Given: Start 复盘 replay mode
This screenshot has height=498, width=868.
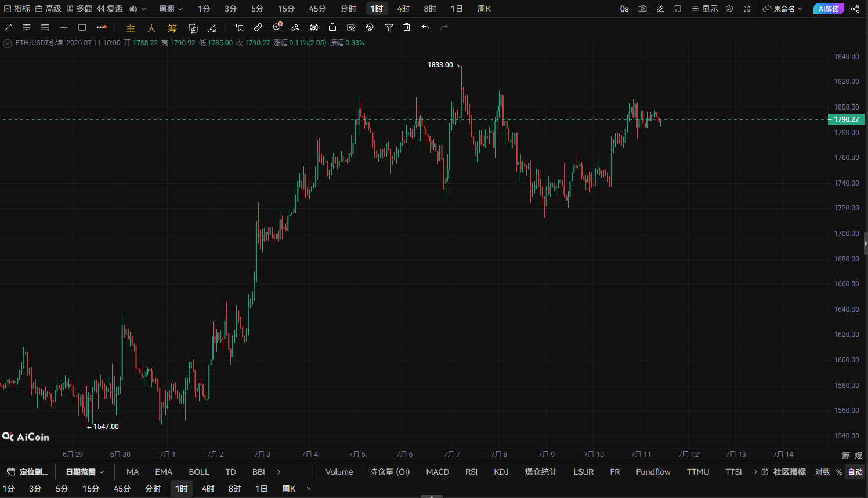Looking at the screenshot, I should (110, 9).
